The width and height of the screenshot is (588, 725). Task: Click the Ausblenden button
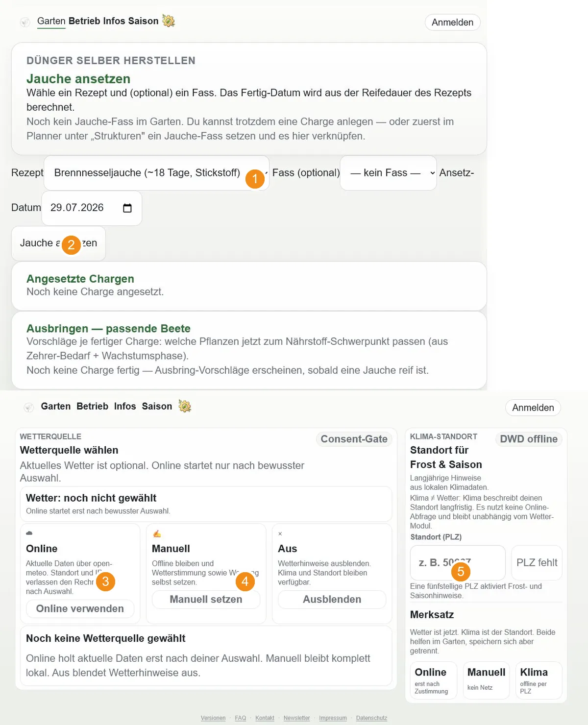[x=332, y=599]
